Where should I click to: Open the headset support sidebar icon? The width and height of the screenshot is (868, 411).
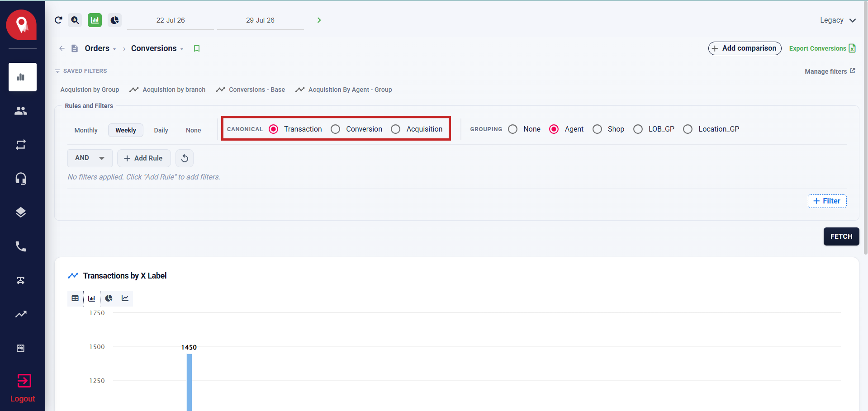tap(21, 179)
